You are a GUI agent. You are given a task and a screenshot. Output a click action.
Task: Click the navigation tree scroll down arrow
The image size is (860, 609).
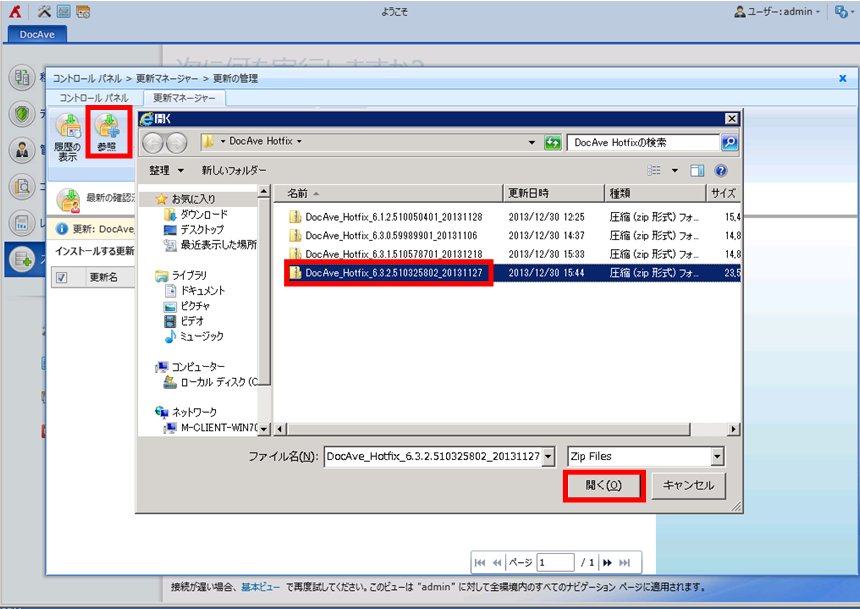264,429
